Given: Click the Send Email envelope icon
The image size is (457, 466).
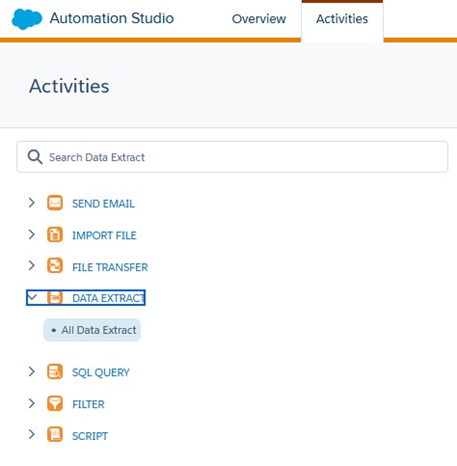Looking at the screenshot, I should tap(55, 203).
